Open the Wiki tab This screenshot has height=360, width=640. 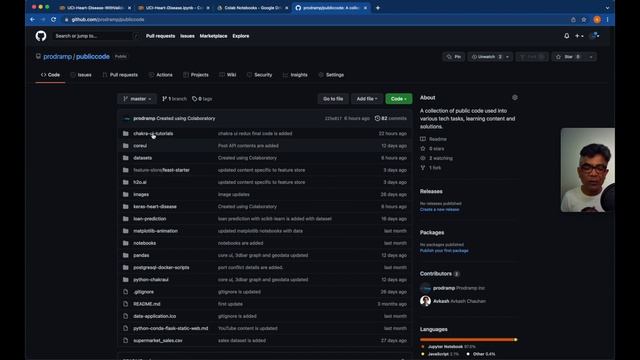coord(228,75)
